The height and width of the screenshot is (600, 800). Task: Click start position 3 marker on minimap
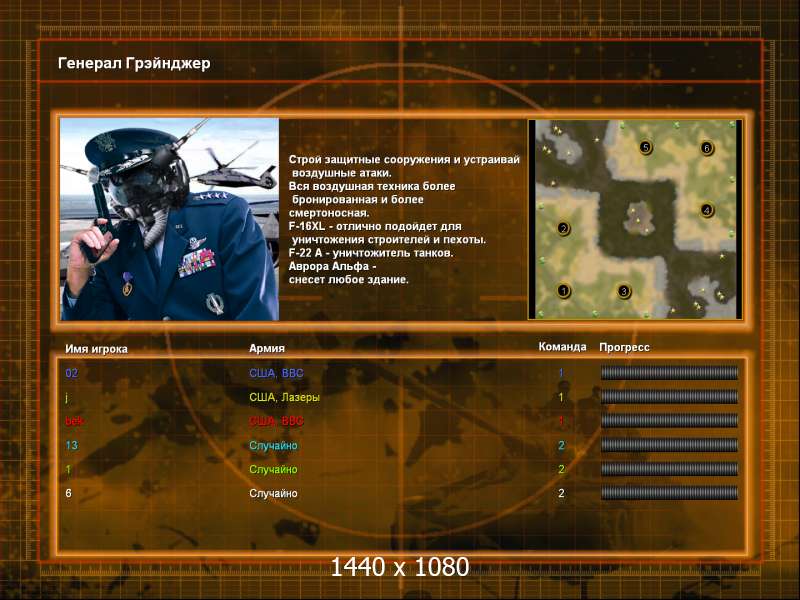coord(623,291)
